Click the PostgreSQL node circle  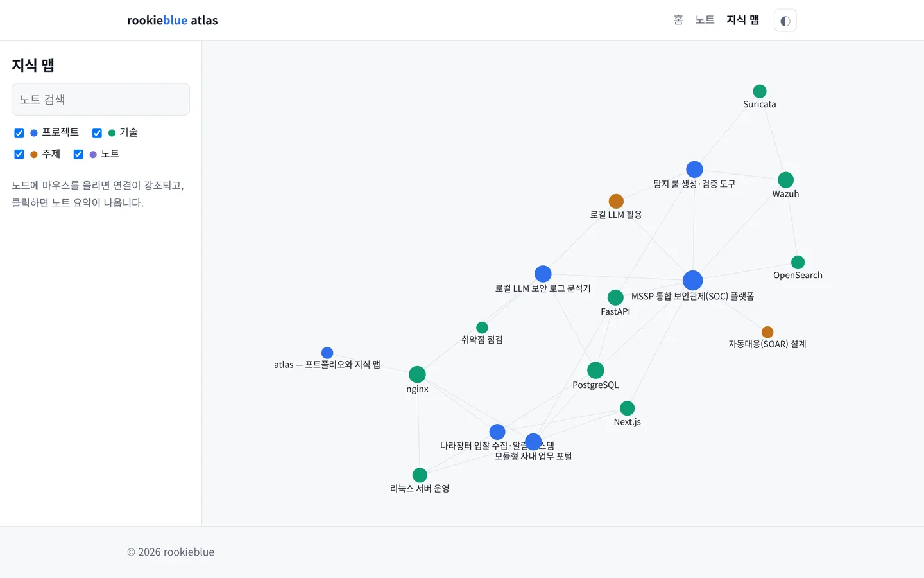[x=595, y=371]
